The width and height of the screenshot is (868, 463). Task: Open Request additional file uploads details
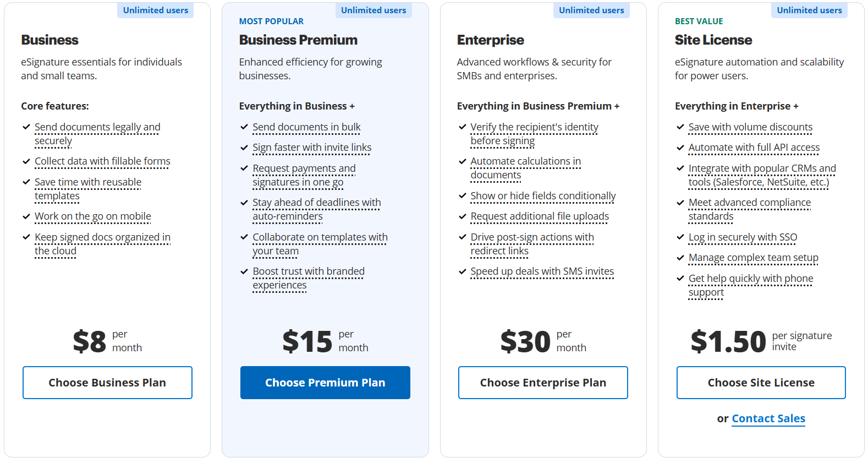(x=540, y=216)
